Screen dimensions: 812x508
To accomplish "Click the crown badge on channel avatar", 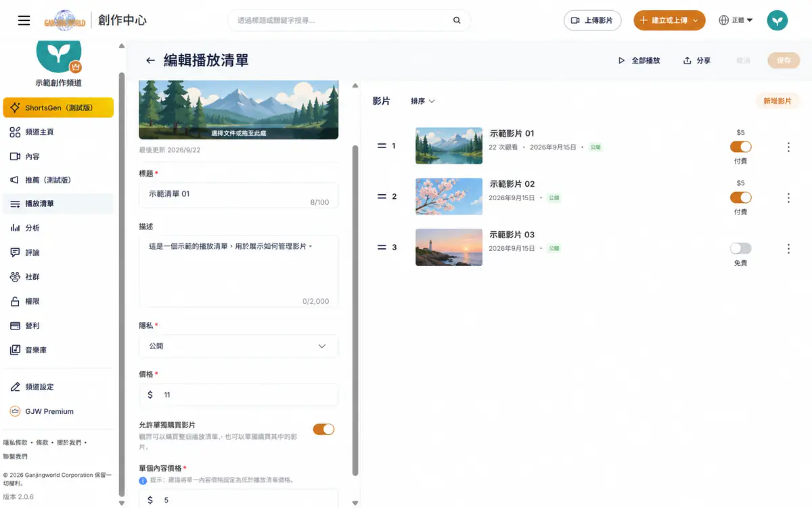I will coord(75,67).
